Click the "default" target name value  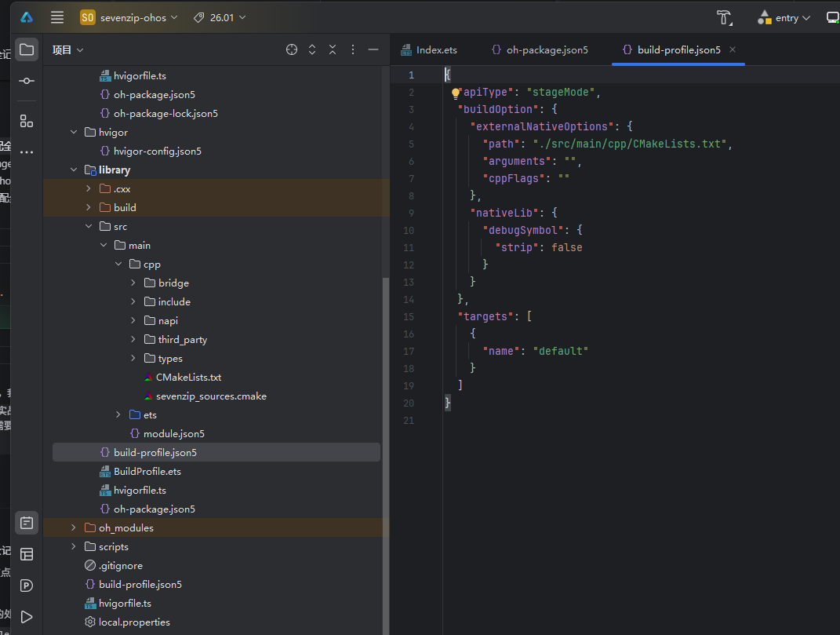click(x=560, y=352)
